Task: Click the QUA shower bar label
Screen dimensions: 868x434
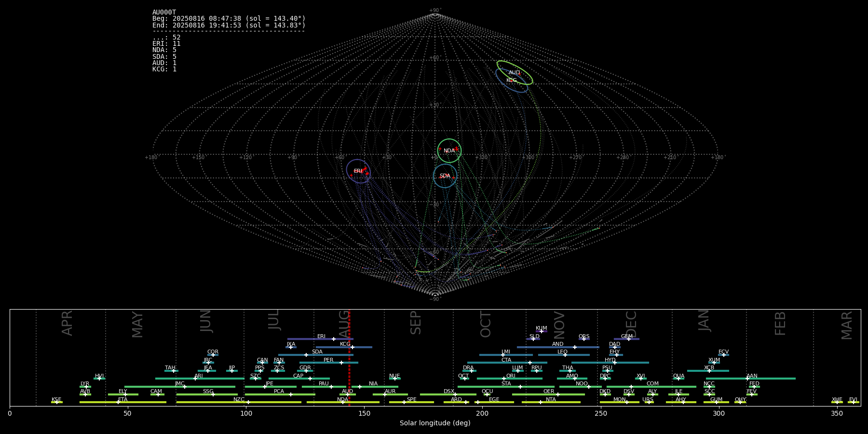Action: pos(679,376)
